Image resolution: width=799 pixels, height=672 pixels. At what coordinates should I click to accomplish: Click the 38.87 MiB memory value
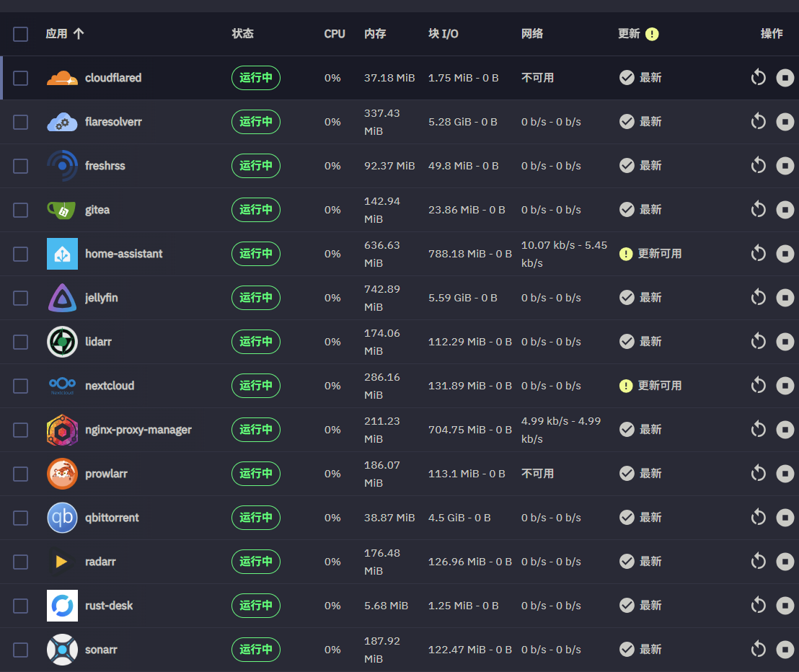pos(389,518)
